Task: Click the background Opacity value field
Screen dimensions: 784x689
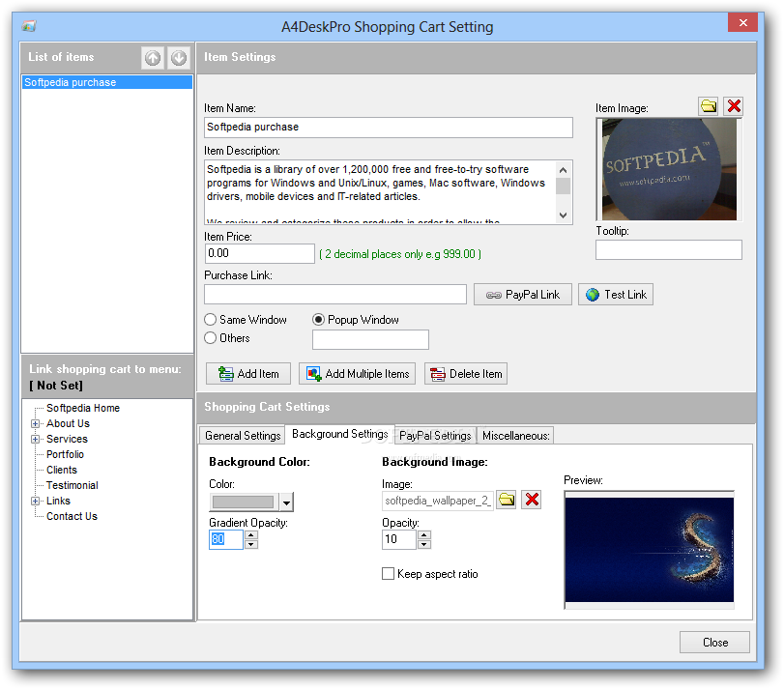Action: (399, 539)
